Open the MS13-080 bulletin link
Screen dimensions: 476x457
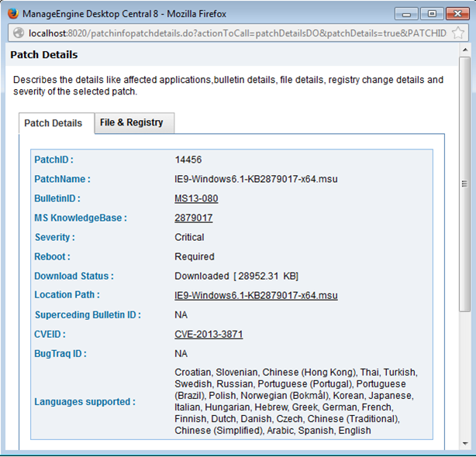196,198
